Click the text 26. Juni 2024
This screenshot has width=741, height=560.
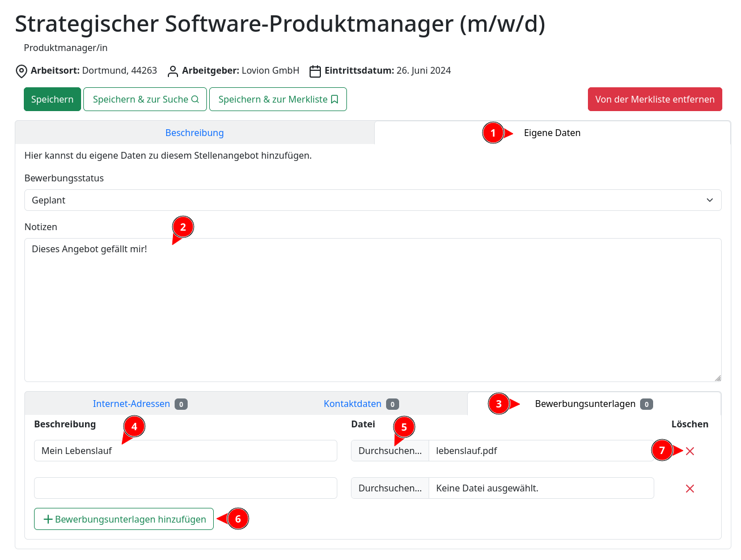[424, 70]
